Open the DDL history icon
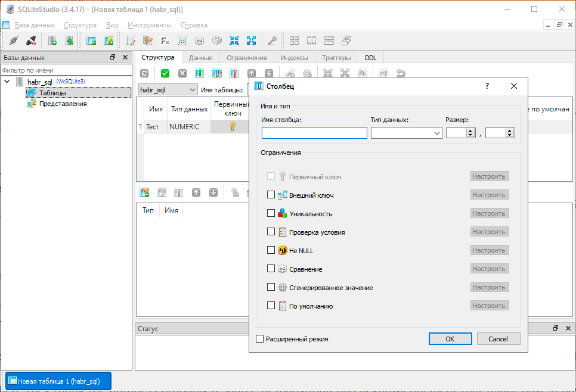 tap(148, 41)
